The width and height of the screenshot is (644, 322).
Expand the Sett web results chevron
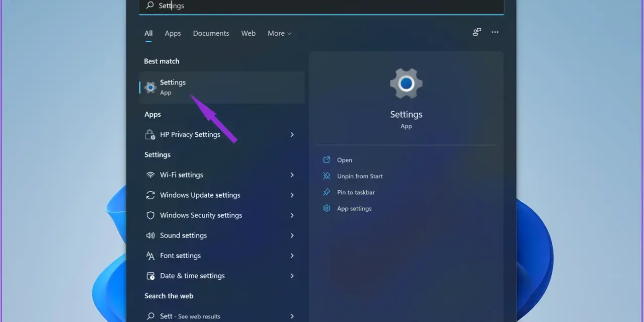tap(292, 316)
